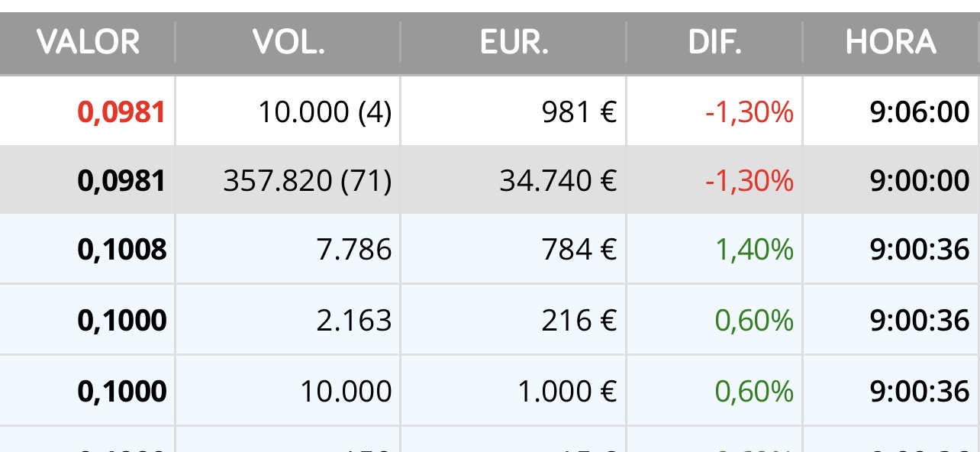Sort the table by DIF. header
This screenshot has height=452, width=980.
[714, 43]
